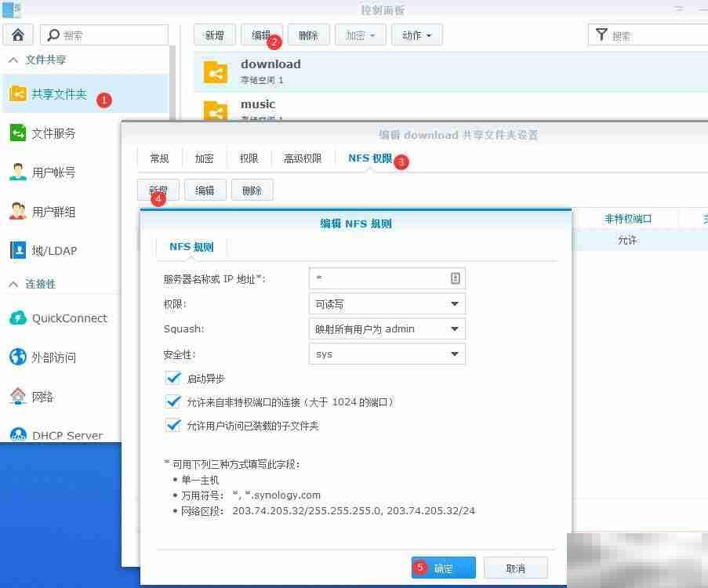This screenshot has width=708, height=588.
Task: Click 新增 in NFS permissions dialog
Action: 158,191
